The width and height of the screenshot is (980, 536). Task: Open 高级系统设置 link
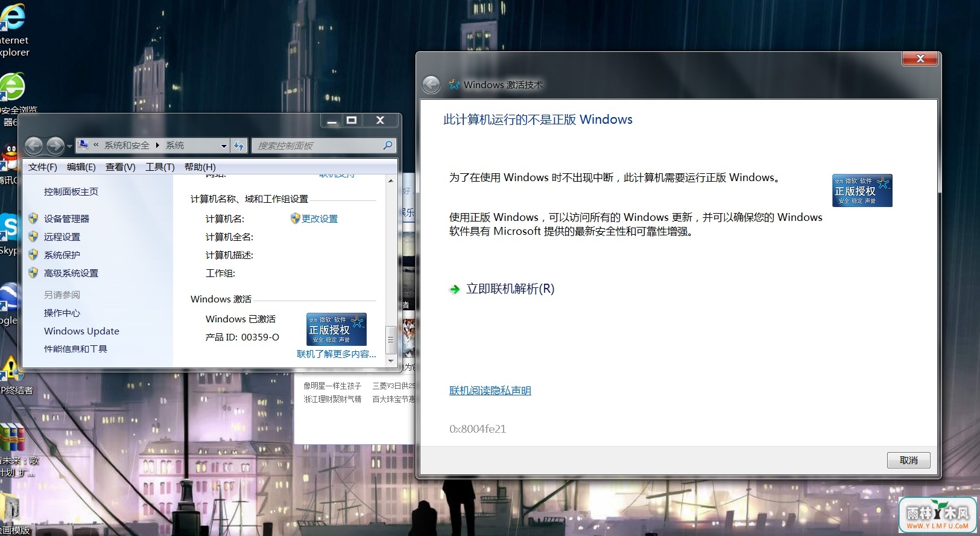[71, 273]
